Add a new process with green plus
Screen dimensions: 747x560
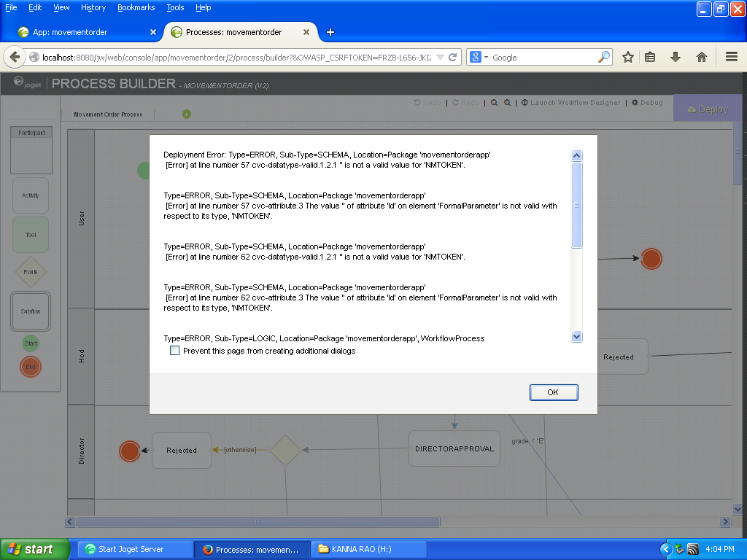[x=186, y=114]
